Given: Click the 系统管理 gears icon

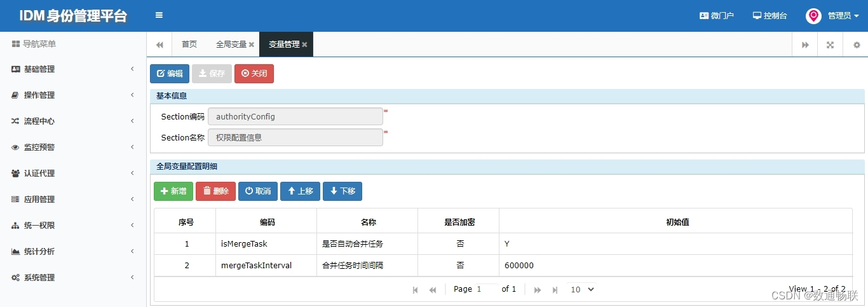Looking at the screenshot, I should pos(16,278).
